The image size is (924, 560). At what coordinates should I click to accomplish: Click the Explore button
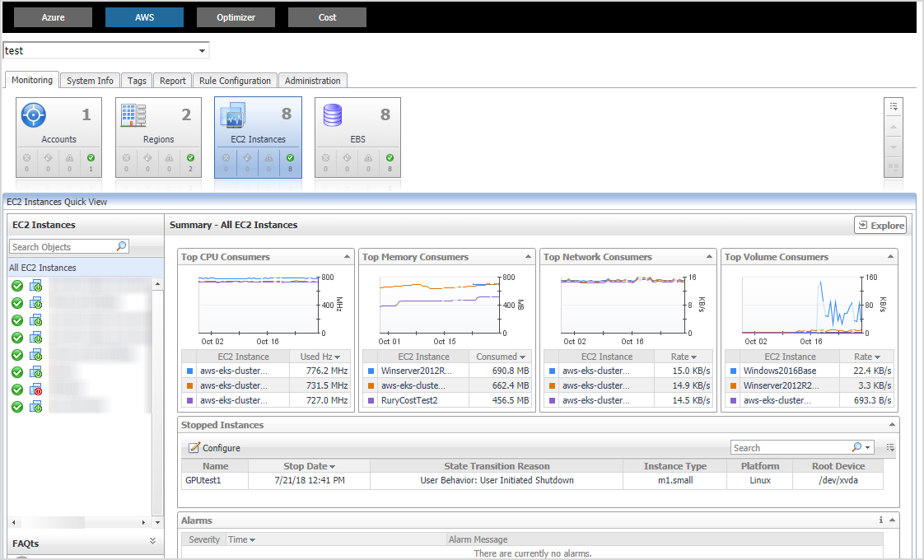(880, 225)
